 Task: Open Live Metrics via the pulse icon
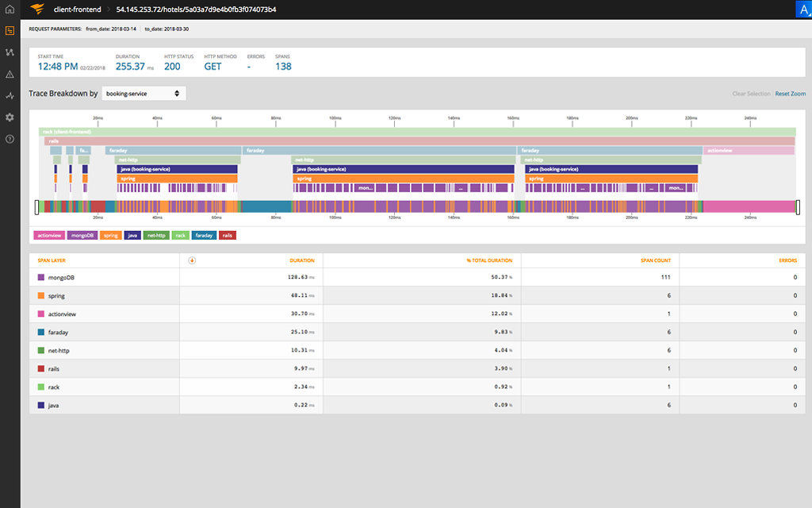(9, 94)
